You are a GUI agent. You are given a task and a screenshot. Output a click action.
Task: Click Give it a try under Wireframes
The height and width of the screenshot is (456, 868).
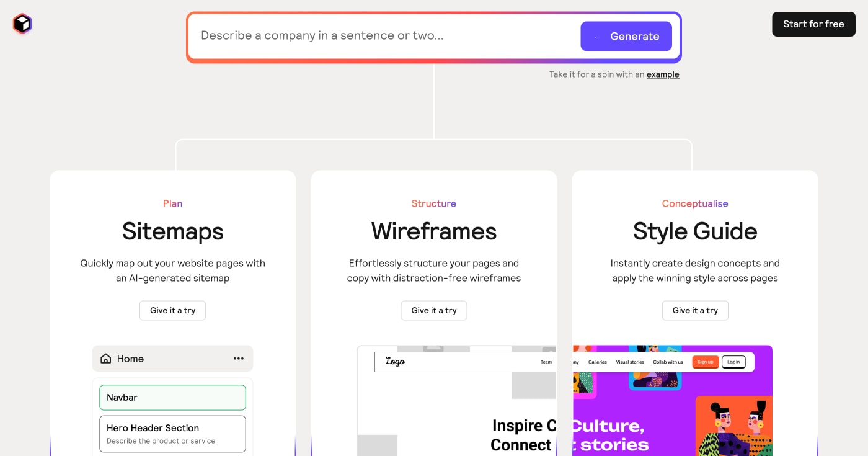coord(433,310)
